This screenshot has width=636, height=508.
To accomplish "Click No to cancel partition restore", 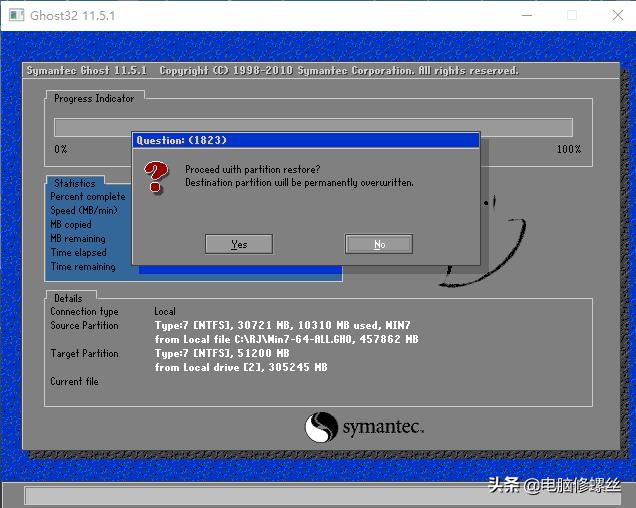I will [379, 244].
